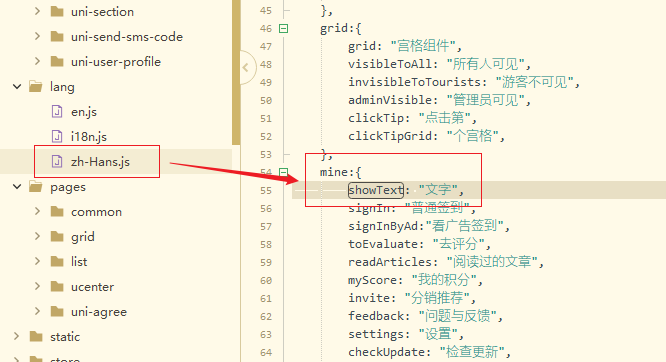Click the "问题与反馈" string value
The width and height of the screenshot is (666, 362).
(x=457, y=316)
